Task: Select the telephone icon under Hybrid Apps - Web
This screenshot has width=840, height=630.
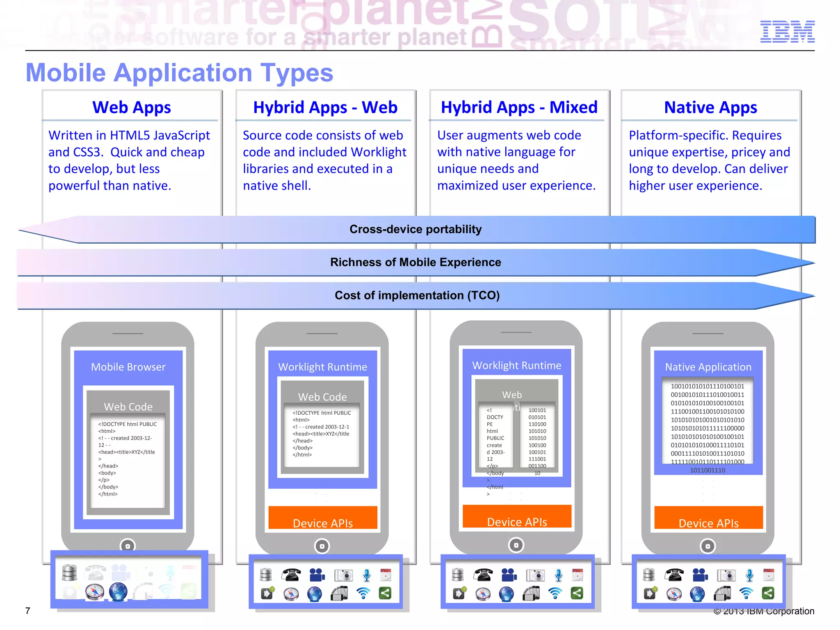Action: tap(291, 575)
